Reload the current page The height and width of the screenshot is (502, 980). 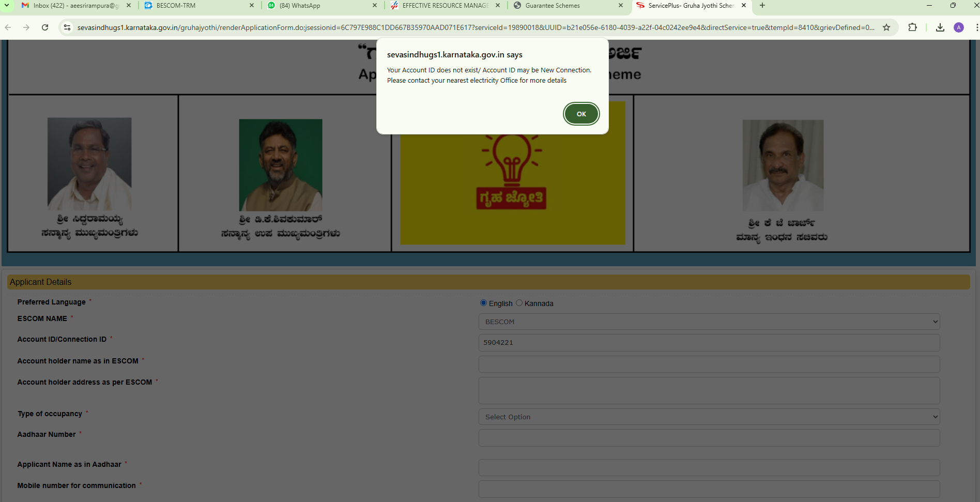click(x=45, y=27)
